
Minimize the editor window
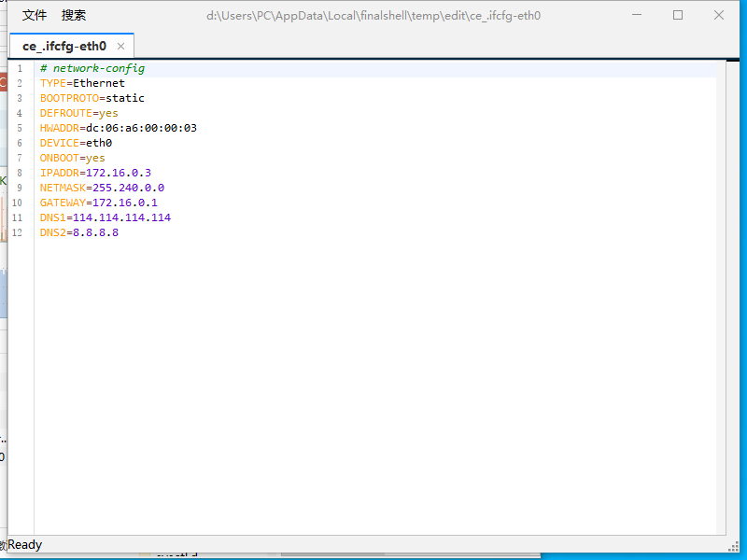click(x=637, y=15)
